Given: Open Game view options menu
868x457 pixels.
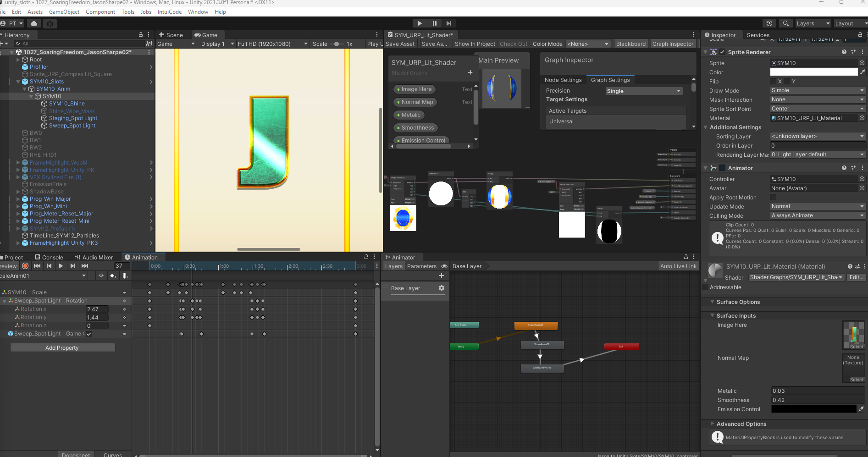Looking at the screenshot, I should pyautogui.click(x=377, y=35).
